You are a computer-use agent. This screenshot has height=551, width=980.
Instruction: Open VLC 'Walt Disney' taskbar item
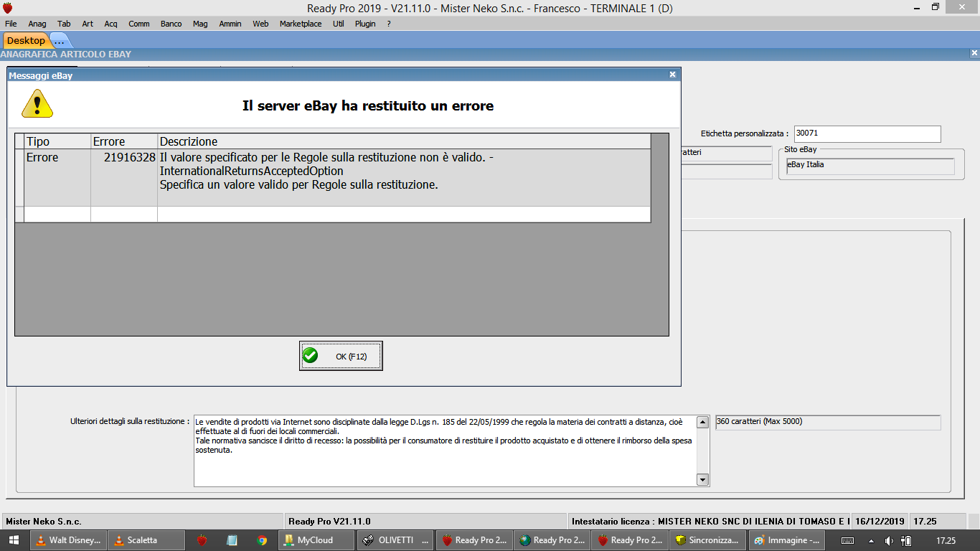click(x=68, y=540)
